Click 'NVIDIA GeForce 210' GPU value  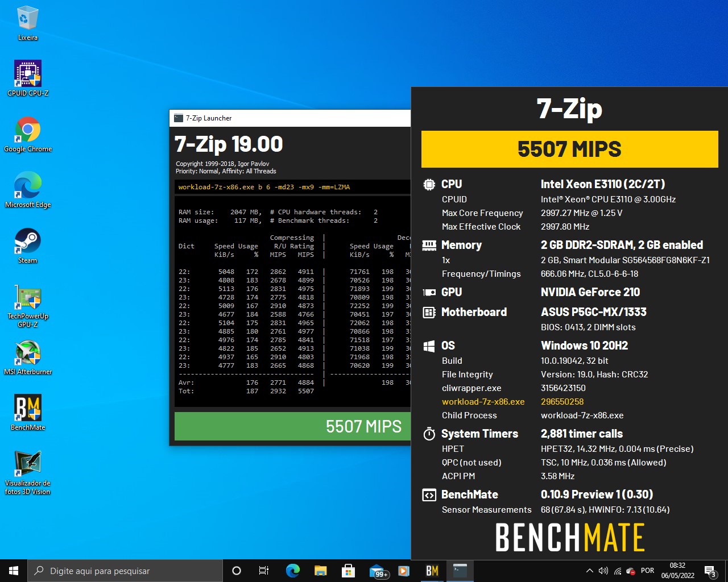[590, 292]
